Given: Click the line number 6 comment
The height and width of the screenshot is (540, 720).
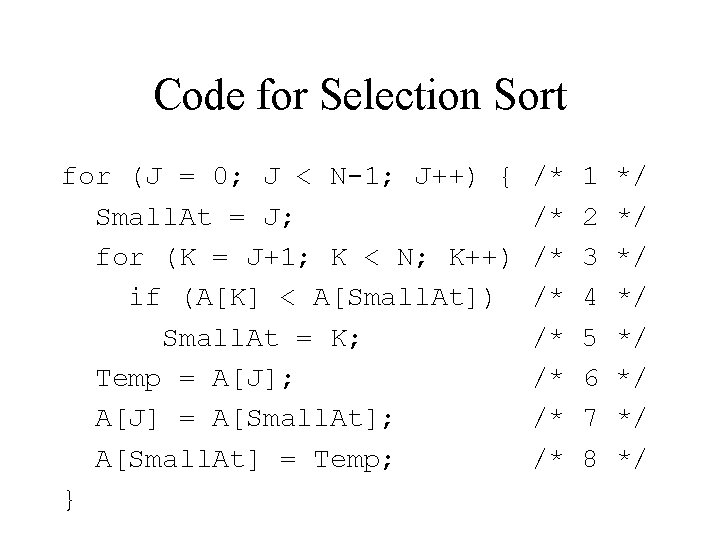Looking at the screenshot, I should pos(590,378).
